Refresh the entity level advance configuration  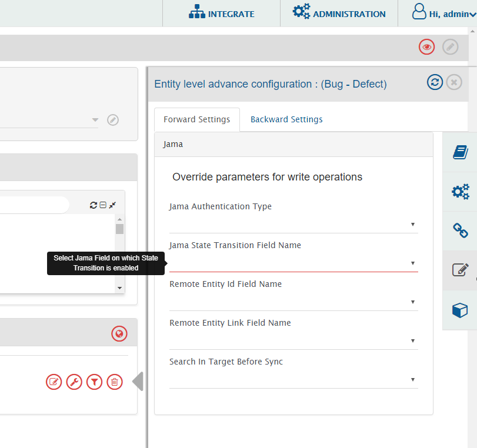click(435, 82)
